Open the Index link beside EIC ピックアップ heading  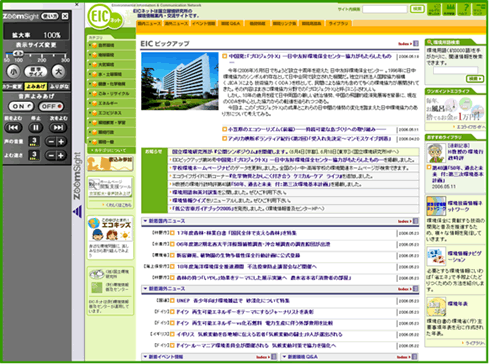(408, 44)
